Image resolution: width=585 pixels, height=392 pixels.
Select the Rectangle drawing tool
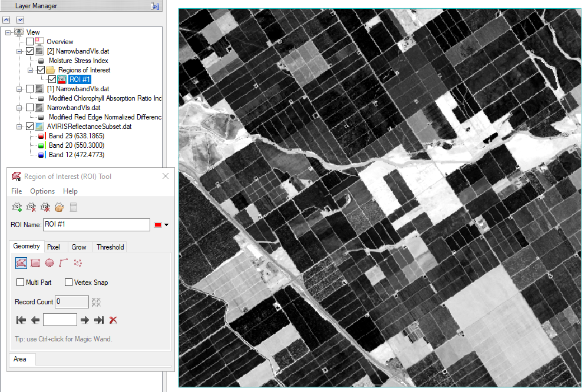pyautogui.click(x=35, y=263)
